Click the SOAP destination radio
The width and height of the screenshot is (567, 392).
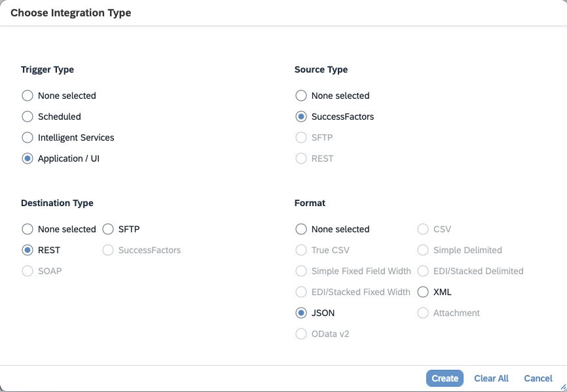[27, 271]
